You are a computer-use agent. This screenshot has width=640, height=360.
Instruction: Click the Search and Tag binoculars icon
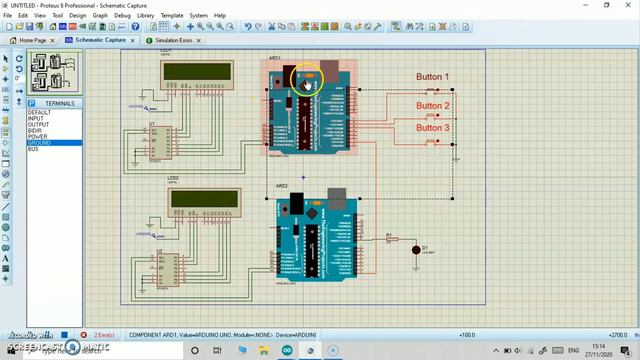pos(410,27)
